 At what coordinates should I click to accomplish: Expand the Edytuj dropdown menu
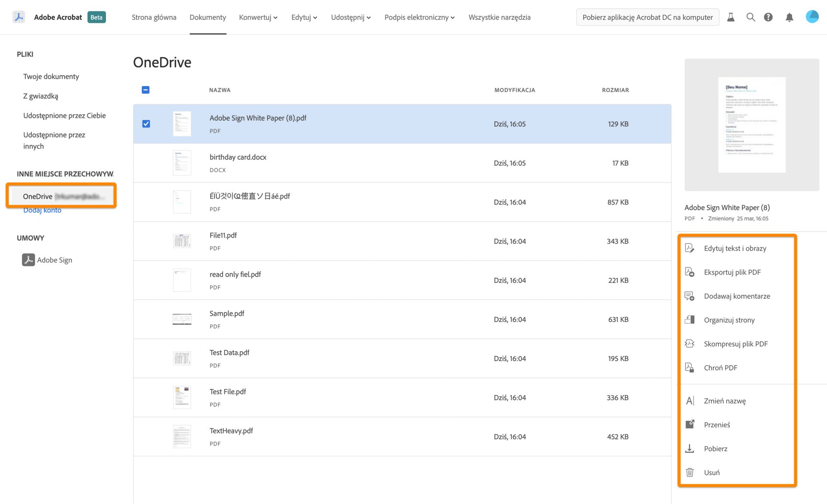[x=304, y=17]
